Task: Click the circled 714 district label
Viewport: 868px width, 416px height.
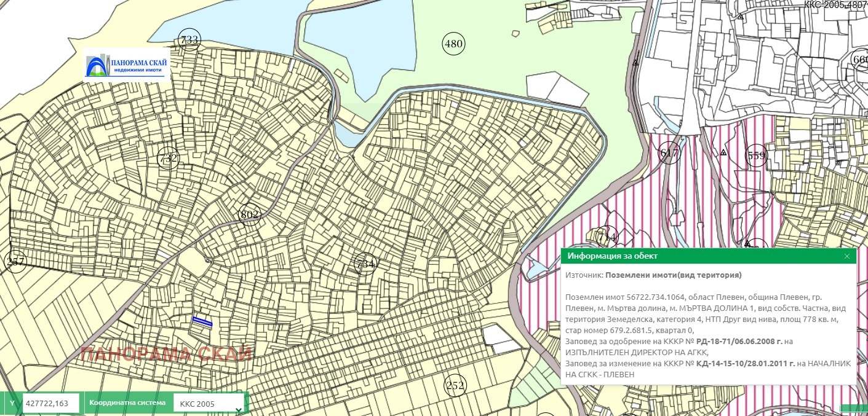Action: 607,237
